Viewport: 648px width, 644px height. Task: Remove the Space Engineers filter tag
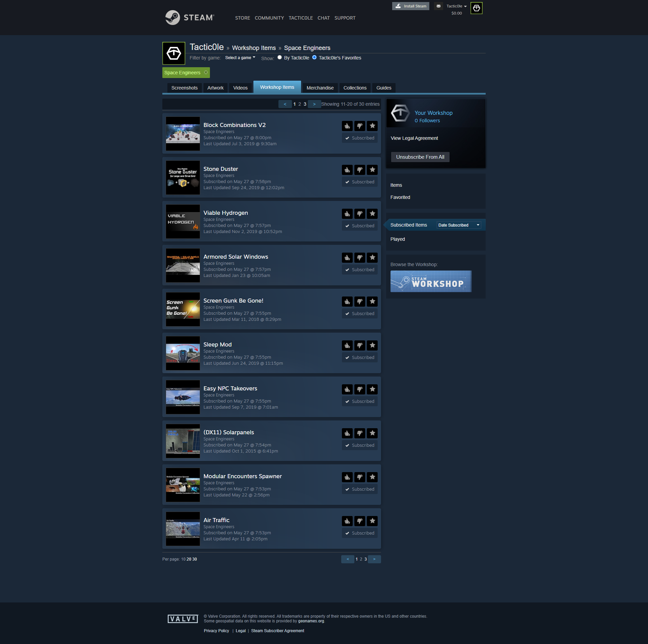point(206,73)
